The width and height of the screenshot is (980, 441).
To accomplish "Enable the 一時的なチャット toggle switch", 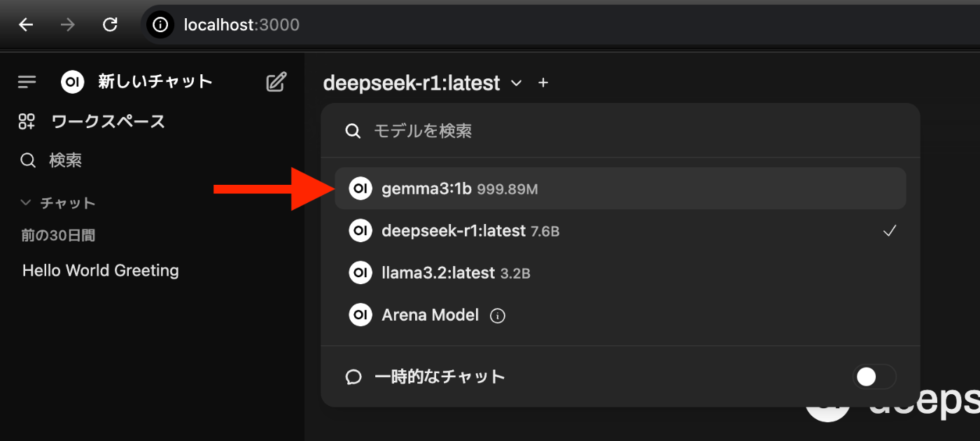I will coord(874,377).
